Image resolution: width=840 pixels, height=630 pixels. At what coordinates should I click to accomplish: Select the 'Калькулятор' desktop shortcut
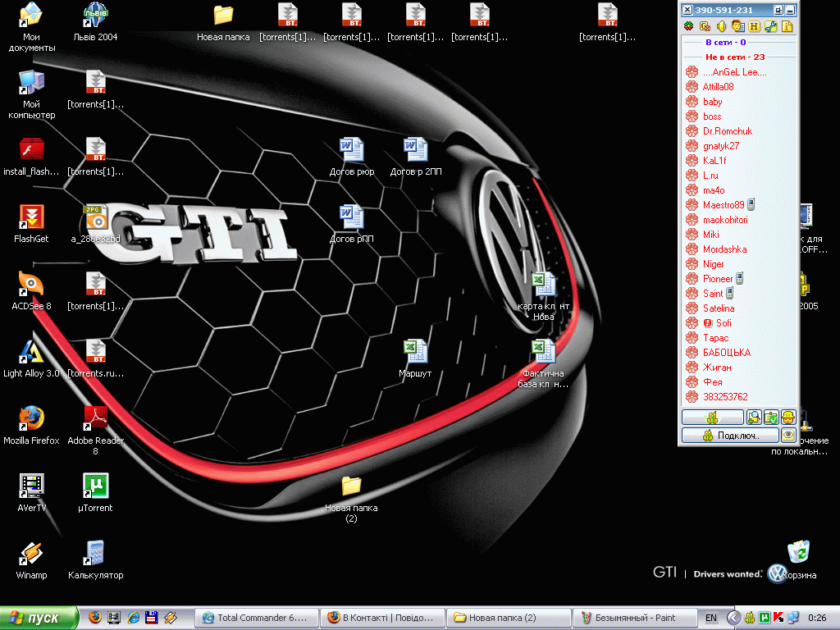(95, 560)
